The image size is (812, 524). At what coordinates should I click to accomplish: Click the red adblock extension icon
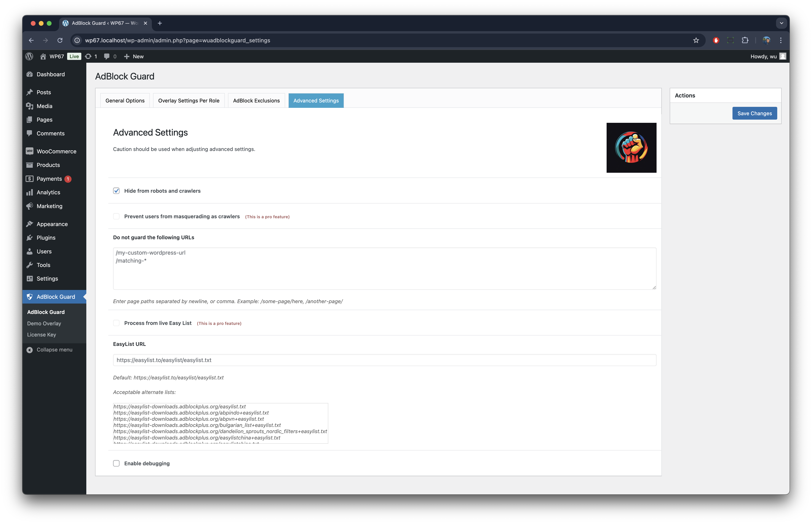point(716,40)
